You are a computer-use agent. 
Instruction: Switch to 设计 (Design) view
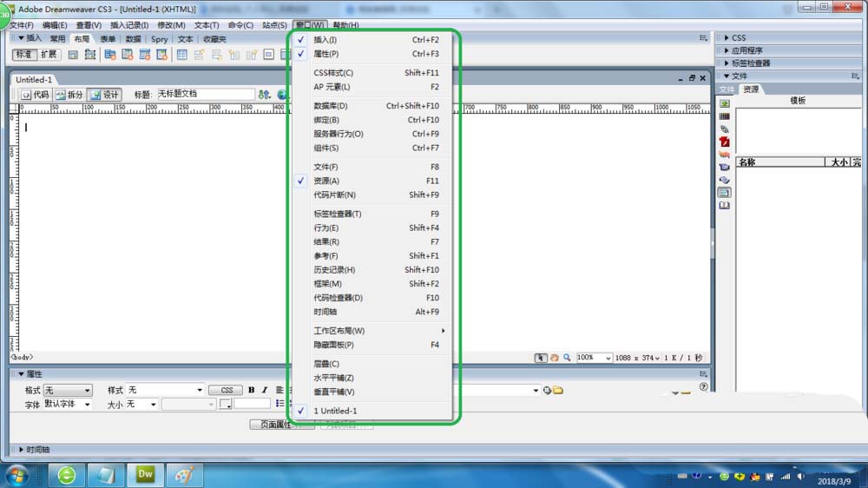[105, 95]
